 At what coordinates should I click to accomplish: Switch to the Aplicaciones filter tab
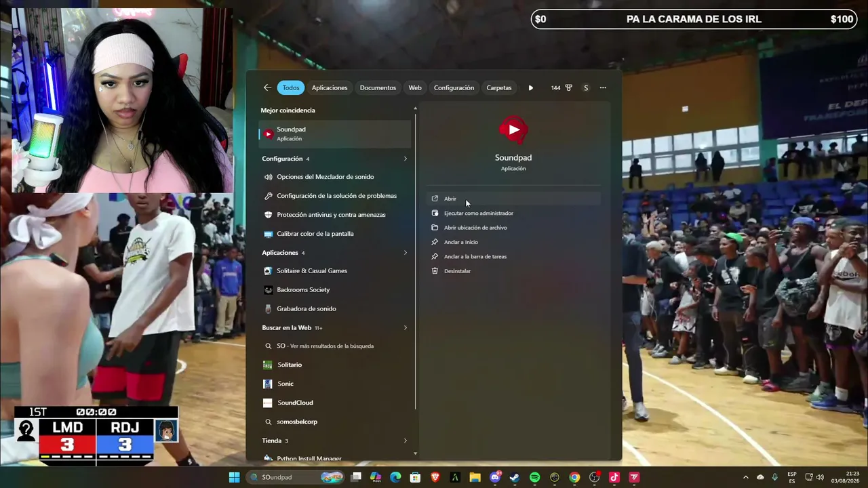click(x=330, y=87)
